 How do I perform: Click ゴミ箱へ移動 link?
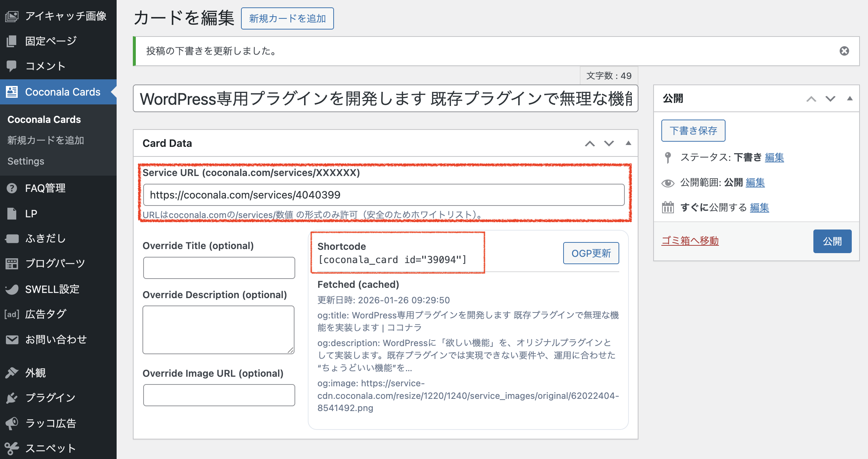click(690, 241)
